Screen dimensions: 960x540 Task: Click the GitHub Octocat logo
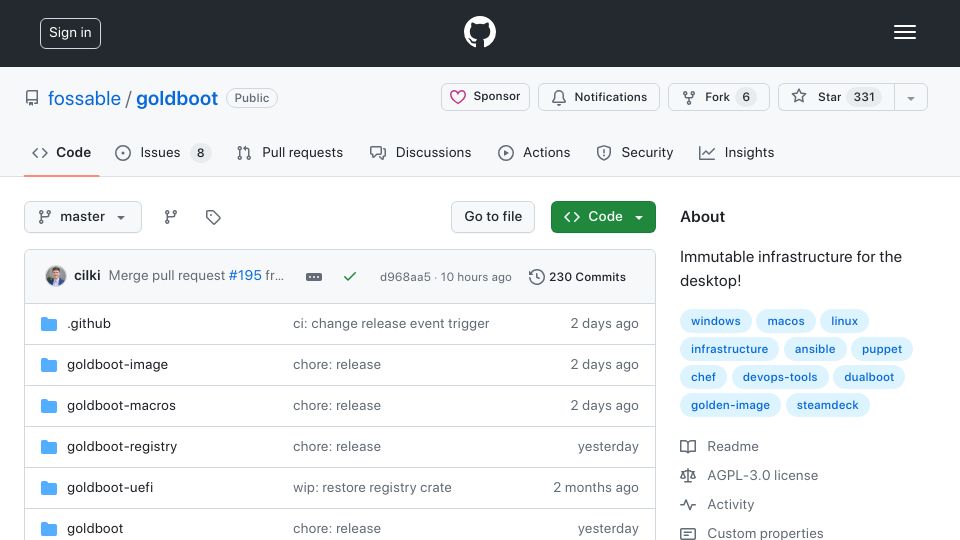(x=479, y=32)
